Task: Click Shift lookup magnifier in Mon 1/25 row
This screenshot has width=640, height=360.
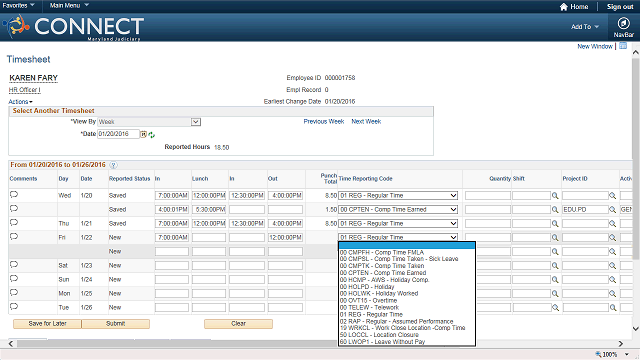Action: 555,294
